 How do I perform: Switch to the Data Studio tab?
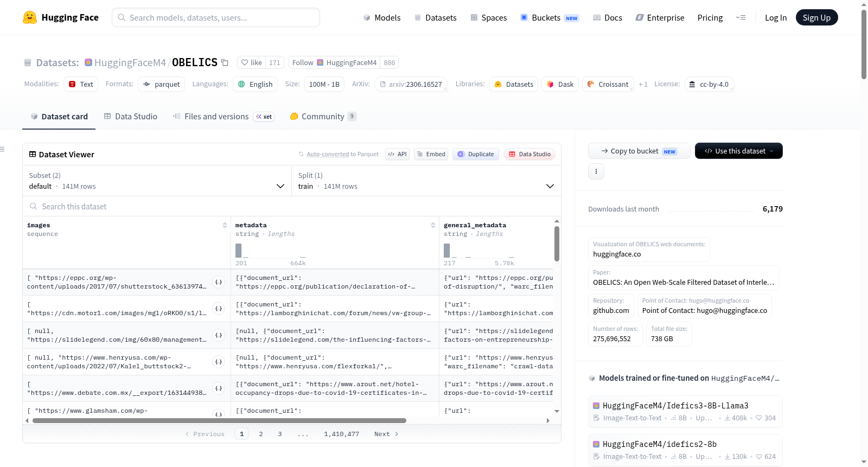point(131,116)
